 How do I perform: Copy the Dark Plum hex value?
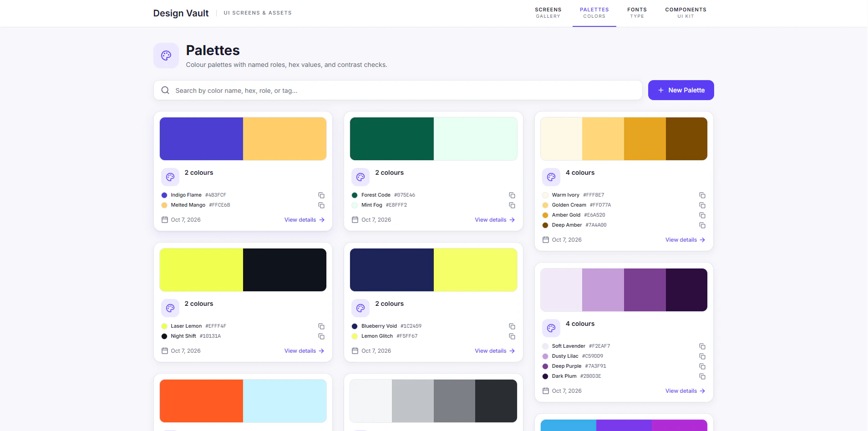(x=702, y=376)
